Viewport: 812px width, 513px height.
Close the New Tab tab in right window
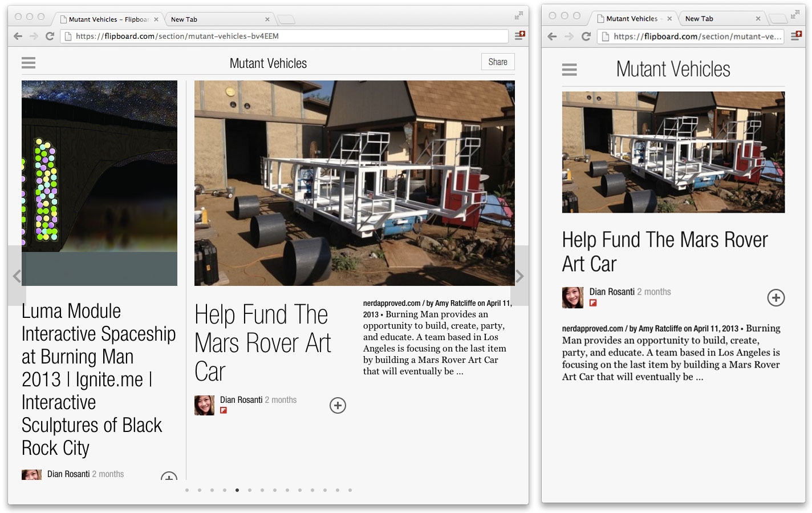coord(758,19)
